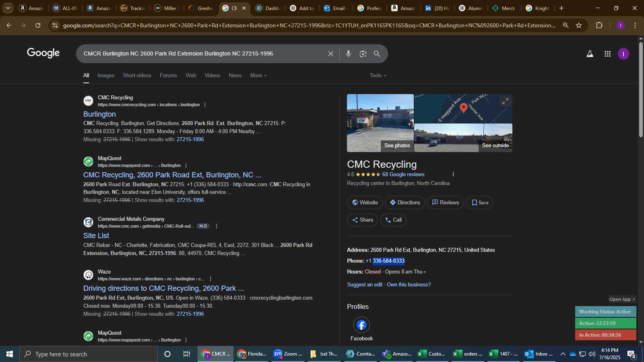The width and height of the screenshot is (644, 362).
Task: Open 68 Google reviews link
Action: point(403,175)
